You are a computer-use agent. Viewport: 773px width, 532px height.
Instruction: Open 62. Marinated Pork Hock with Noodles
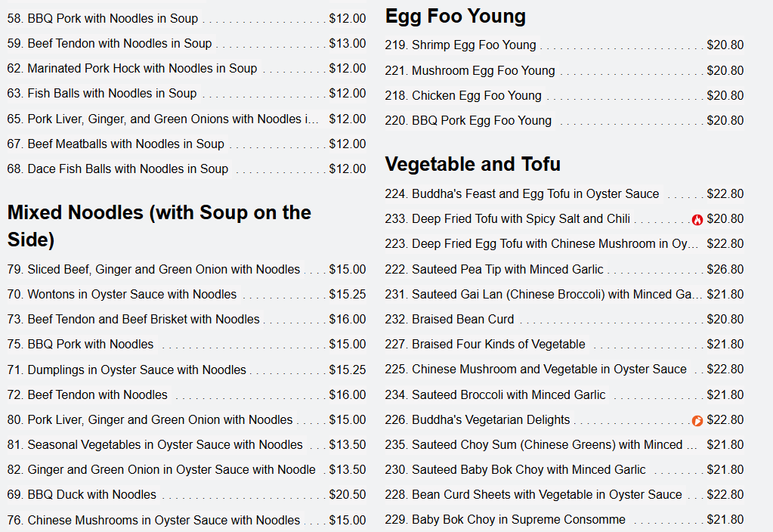pos(187,69)
